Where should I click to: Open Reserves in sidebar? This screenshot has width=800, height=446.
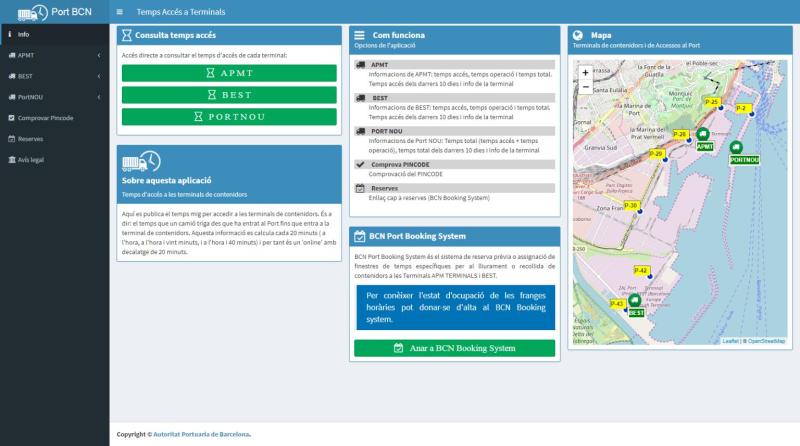(55, 139)
